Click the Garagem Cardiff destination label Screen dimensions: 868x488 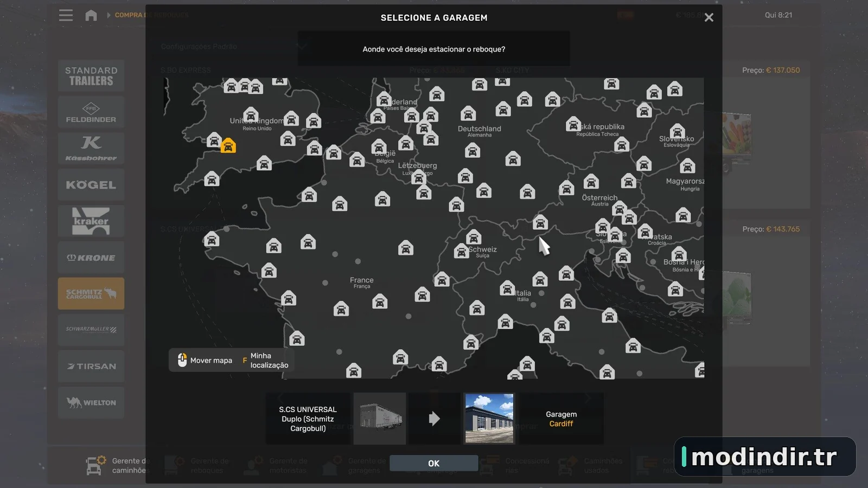(x=561, y=419)
